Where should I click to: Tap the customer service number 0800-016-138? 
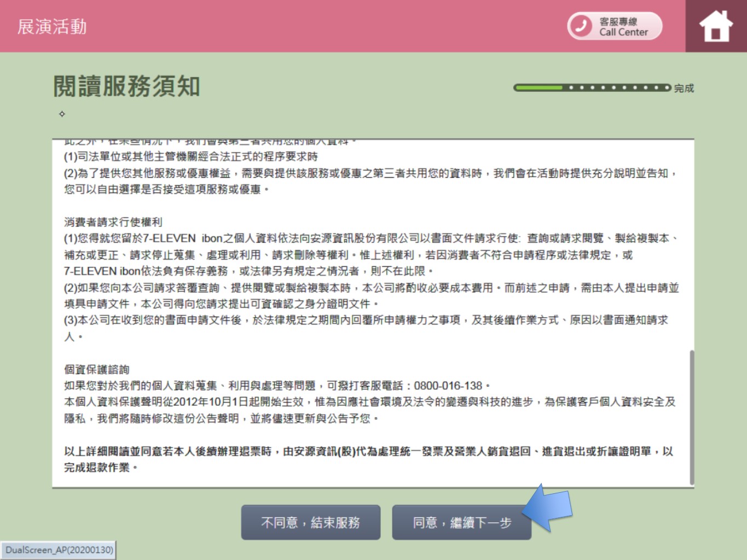tap(448, 386)
